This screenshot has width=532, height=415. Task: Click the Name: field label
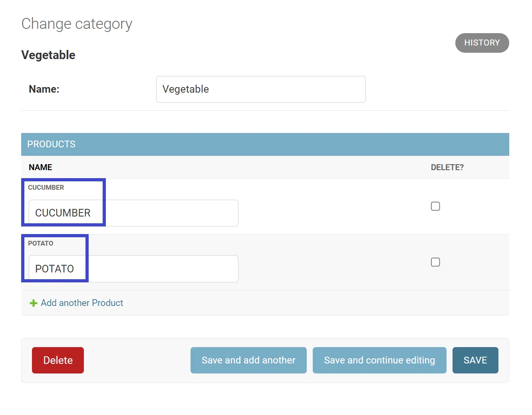[x=44, y=89]
